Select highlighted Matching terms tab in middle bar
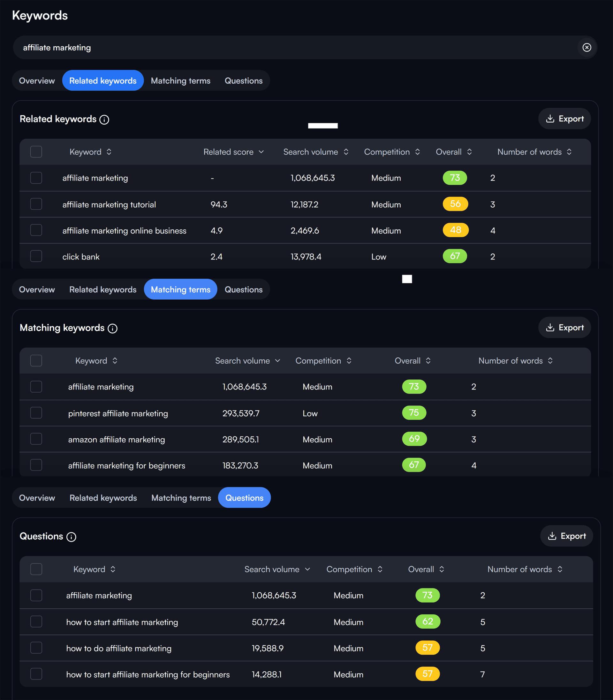Viewport: 613px width, 700px height. [181, 289]
